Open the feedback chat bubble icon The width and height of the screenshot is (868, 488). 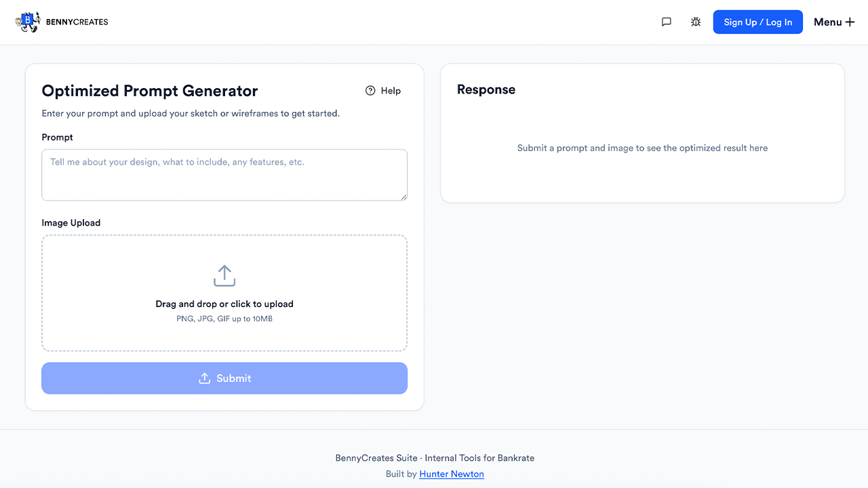tap(667, 22)
